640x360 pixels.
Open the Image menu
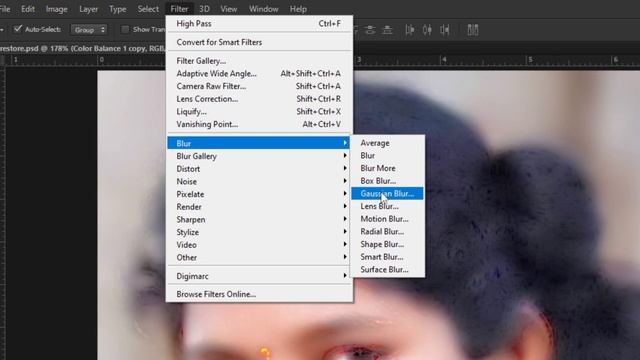[x=56, y=9]
